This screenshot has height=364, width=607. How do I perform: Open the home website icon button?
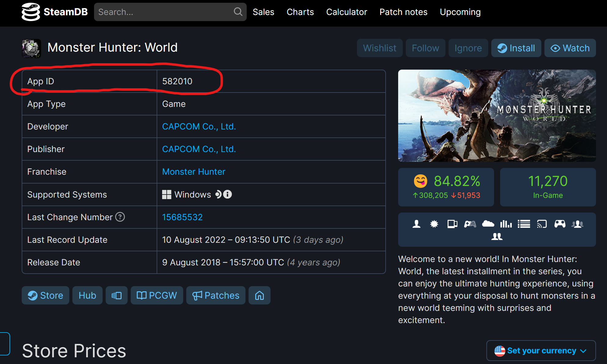pos(259,295)
